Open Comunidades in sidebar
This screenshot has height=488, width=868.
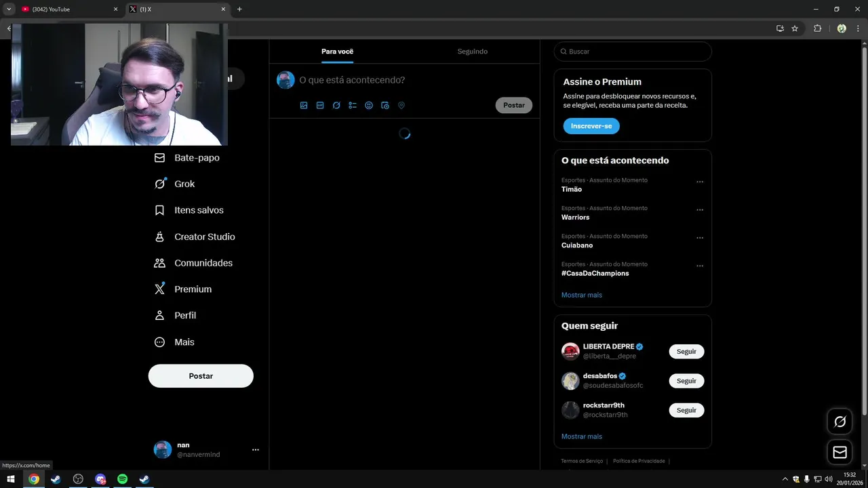193,263
